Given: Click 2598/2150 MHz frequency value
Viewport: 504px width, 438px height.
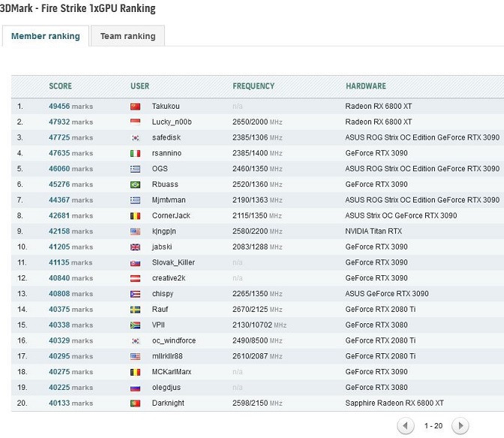Looking at the screenshot, I should [x=257, y=403].
